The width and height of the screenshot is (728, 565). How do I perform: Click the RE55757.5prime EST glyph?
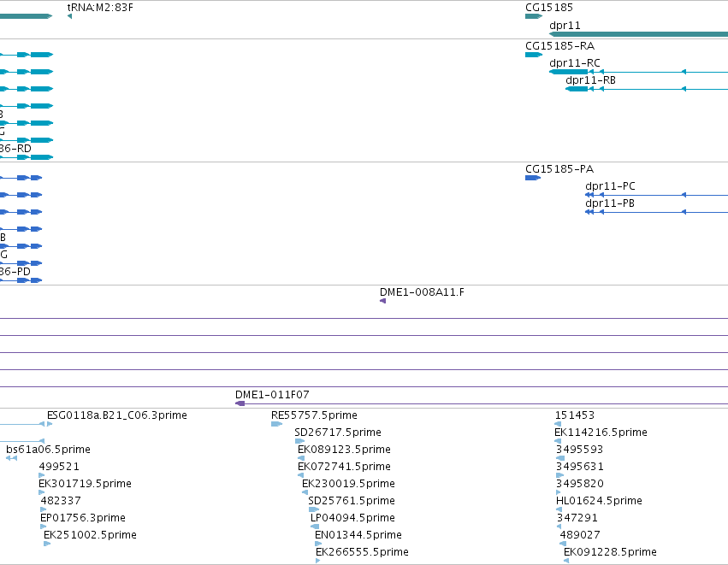[276, 424]
